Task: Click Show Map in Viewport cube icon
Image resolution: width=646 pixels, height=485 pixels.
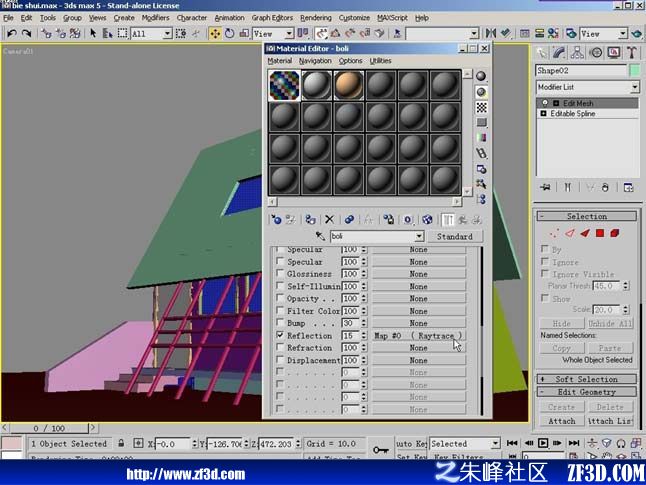Action: point(427,220)
